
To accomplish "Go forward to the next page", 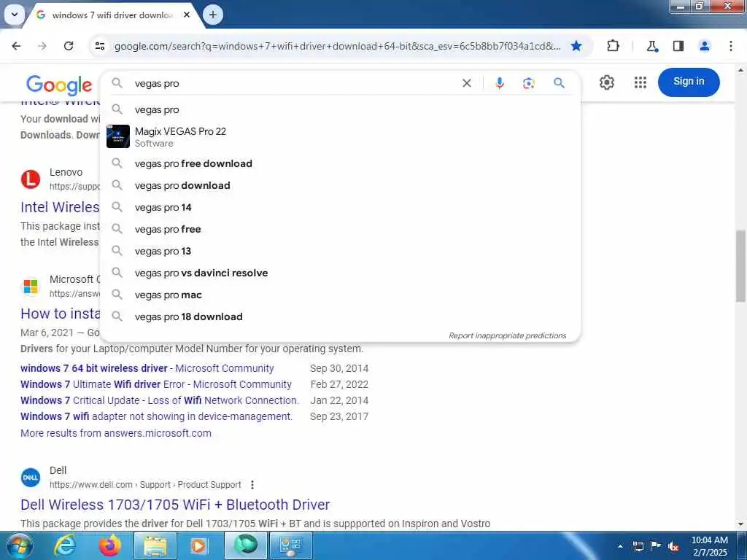I will click(42, 46).
